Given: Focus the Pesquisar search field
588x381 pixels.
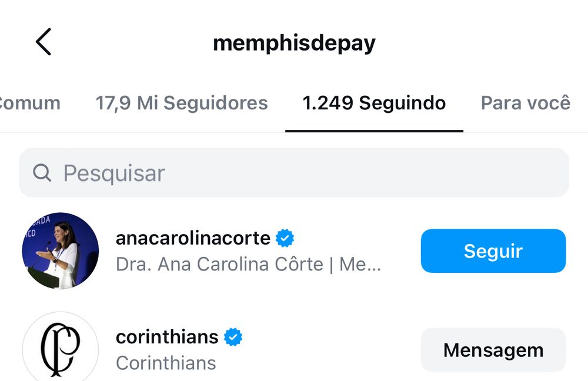Looking at the screenshot, I should click(294, 172).
